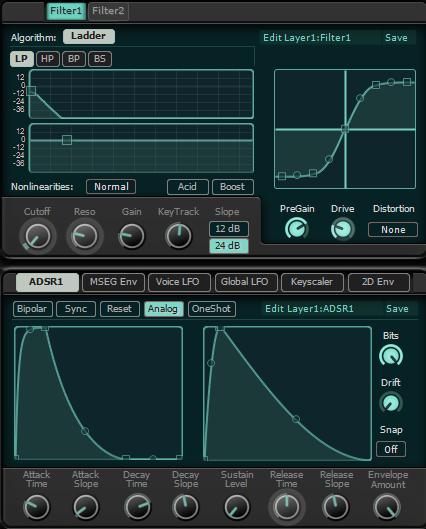Click the upper-right curve node in the distortion graph
The width and height of the screenshot is (426, 529).
click(360, 98)
